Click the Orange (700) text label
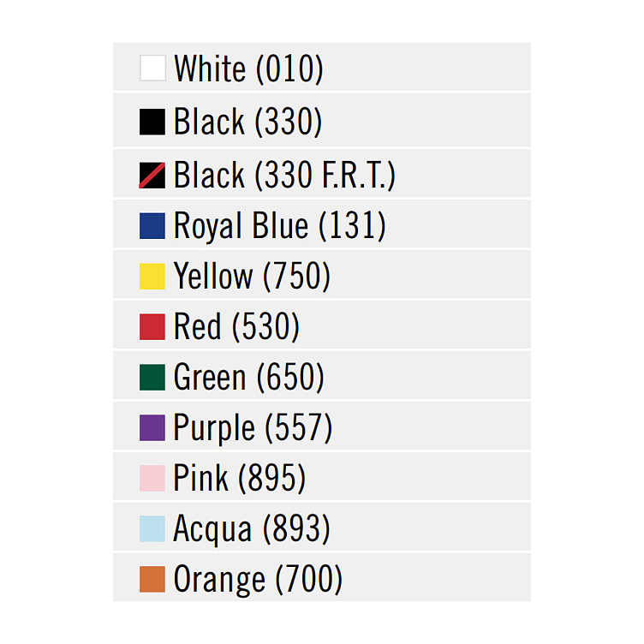The height and width of the screenshot is (644, 644). click(x=258, y=579)
